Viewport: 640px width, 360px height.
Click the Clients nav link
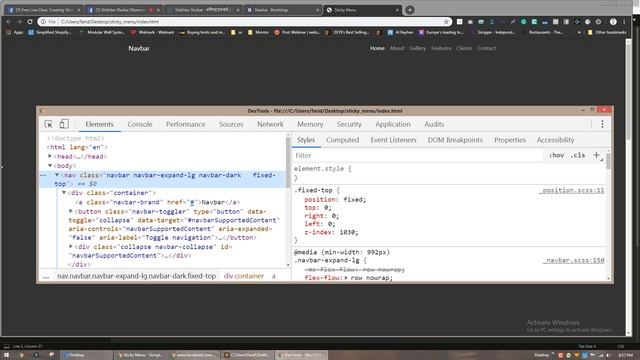click(x=464, y=48)
